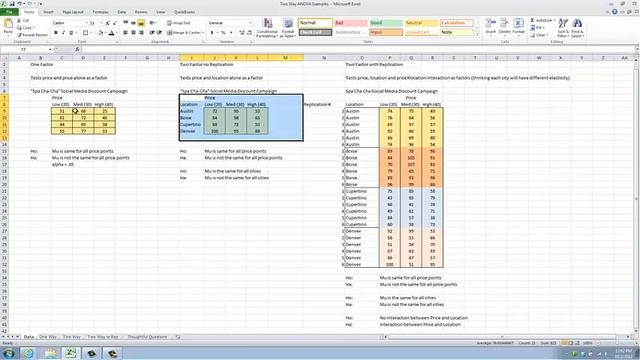This screenshot has width=640, height=360.
Task: Apply the Fill Color bucket
Action: [x=100, y=33]
